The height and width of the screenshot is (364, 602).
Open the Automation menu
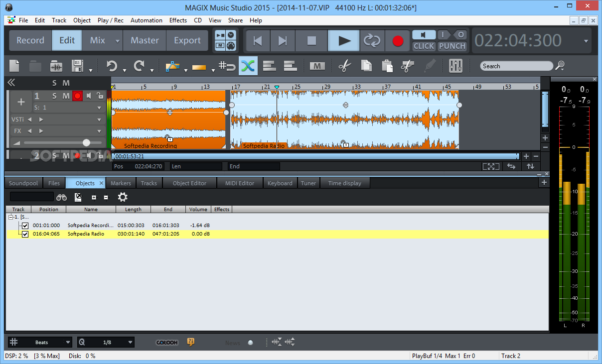point(147,20)
